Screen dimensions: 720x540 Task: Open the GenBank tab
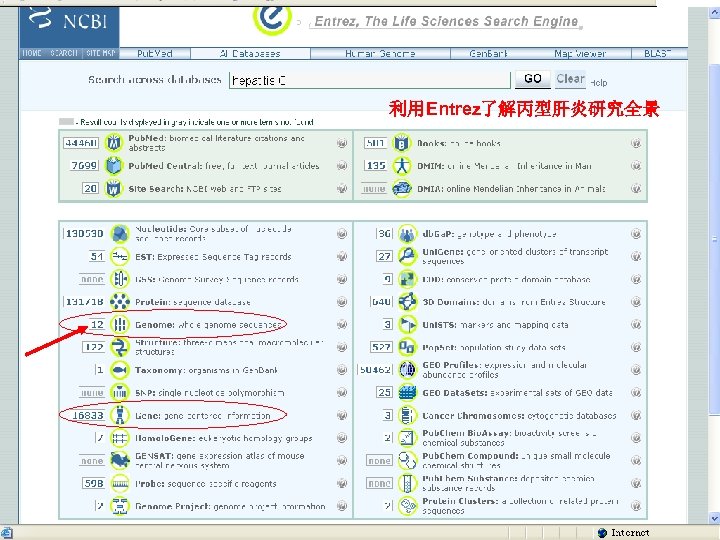pos(489,53)
